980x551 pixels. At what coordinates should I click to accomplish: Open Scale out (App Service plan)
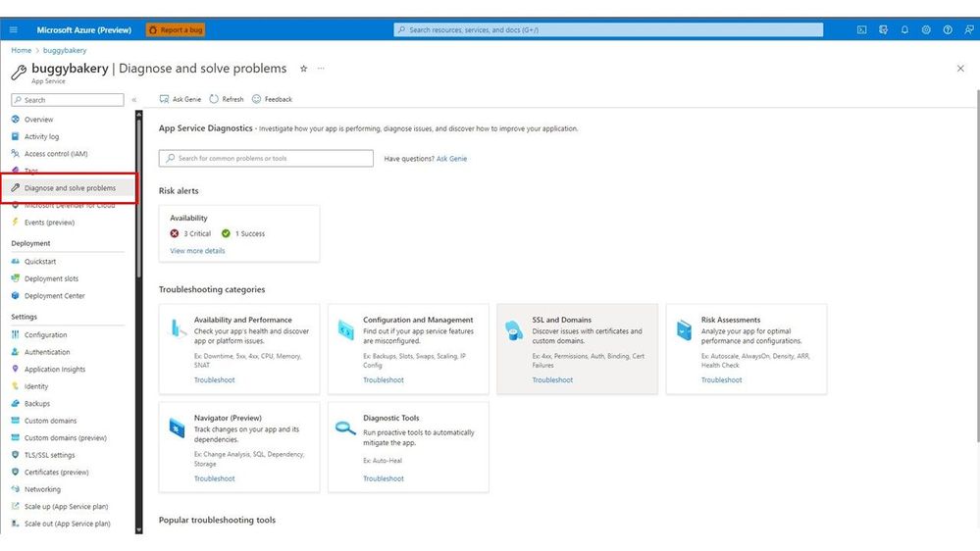68,525
